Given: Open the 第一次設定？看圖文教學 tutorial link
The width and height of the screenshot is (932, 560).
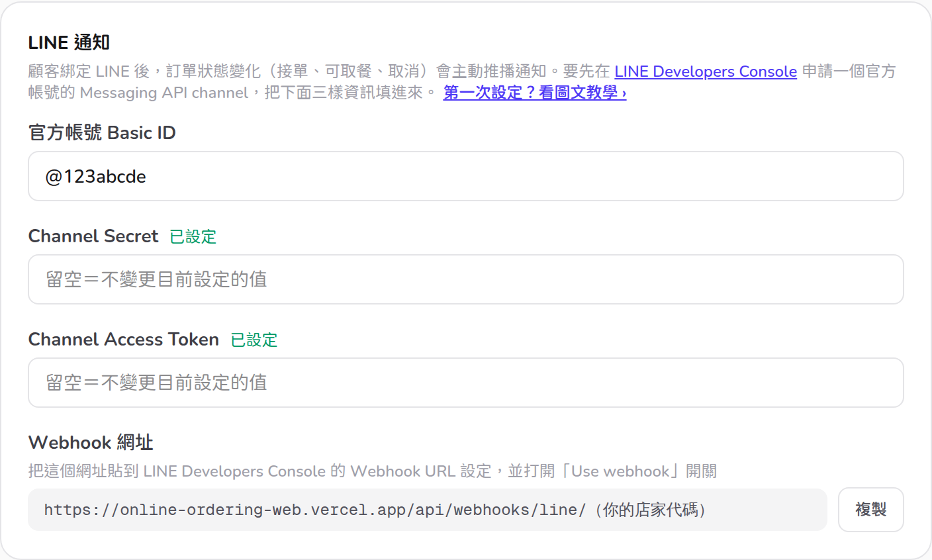Looking at the screenshot, I should pyautogui.click(x=535, y=93).
